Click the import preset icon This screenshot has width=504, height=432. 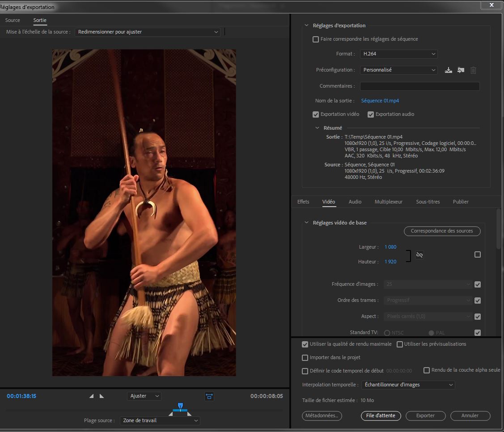click(x=461, y=70)
